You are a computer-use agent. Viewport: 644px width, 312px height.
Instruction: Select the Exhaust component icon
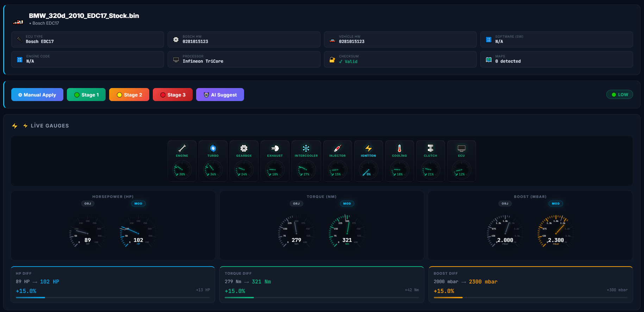point(275,148)
